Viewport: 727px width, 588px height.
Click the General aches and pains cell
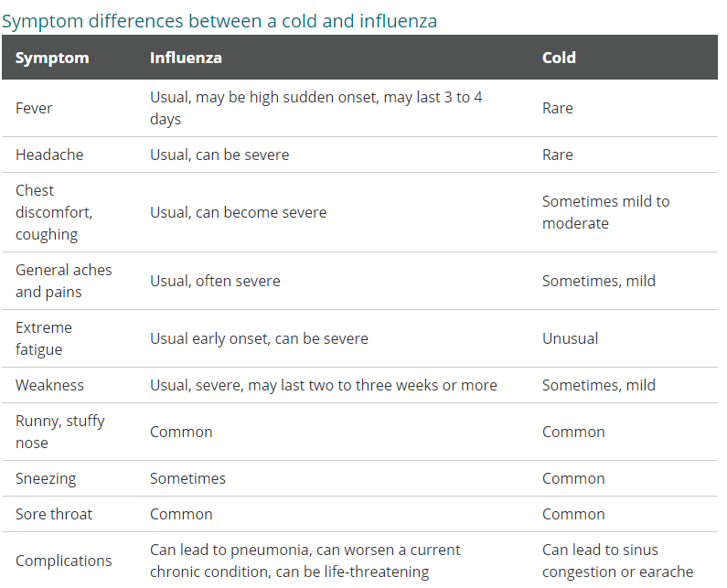pos(63,281)
